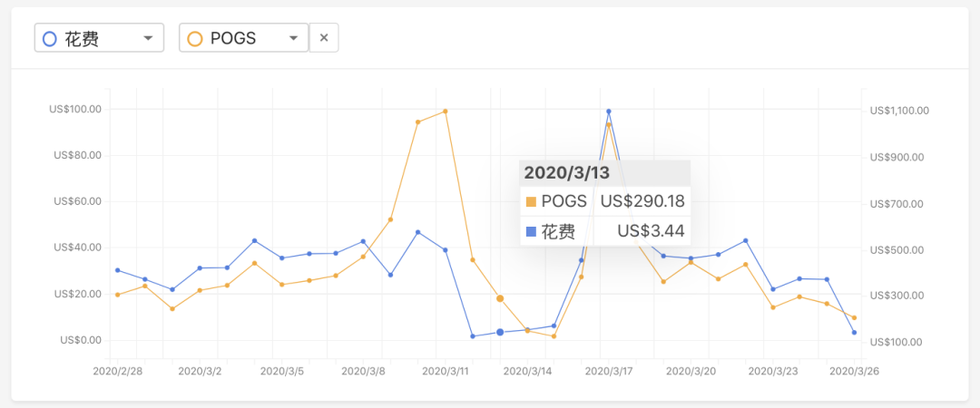Click the 2020/3/2 date label
980x408 pixels.
200,371
